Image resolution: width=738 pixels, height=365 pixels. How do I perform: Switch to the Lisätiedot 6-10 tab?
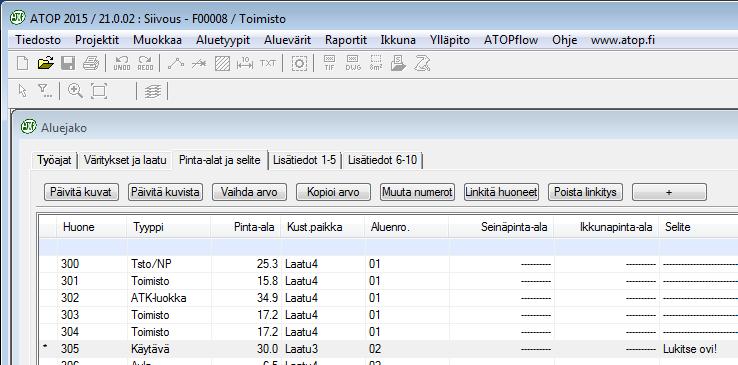click(x=382, y=160)
